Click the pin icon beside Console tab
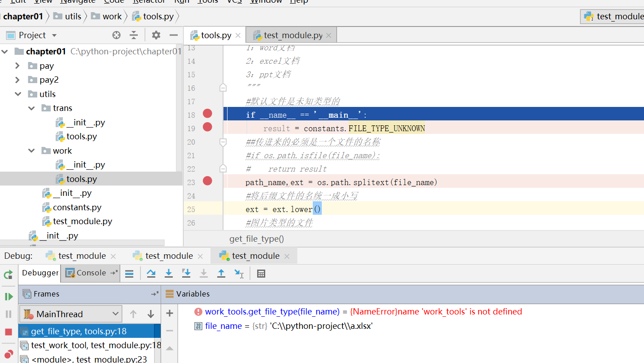This screenshot has width=644, height=363. 114,273
